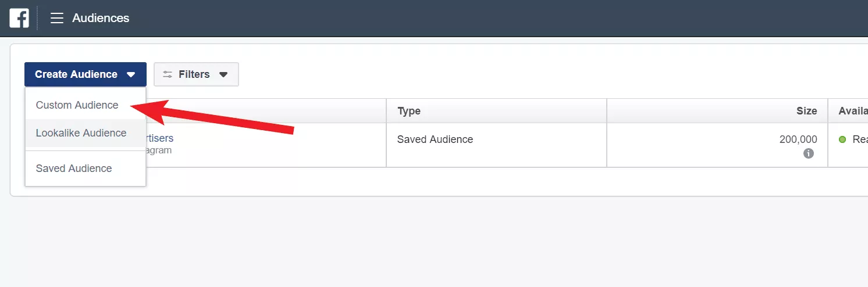Click the Audiences page title

tap(101, 19)
